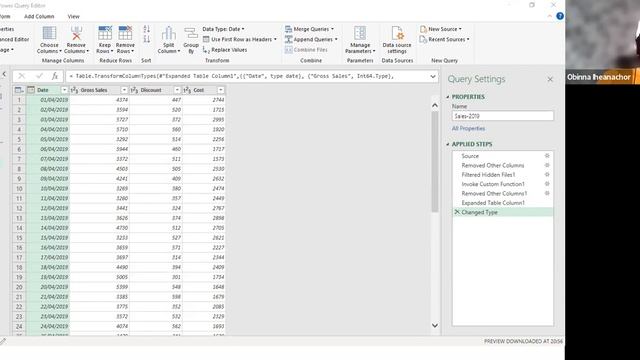This screenshot has width=640, height=360.
Task: Click the Remove Columns icon
Action: (76, 33)
